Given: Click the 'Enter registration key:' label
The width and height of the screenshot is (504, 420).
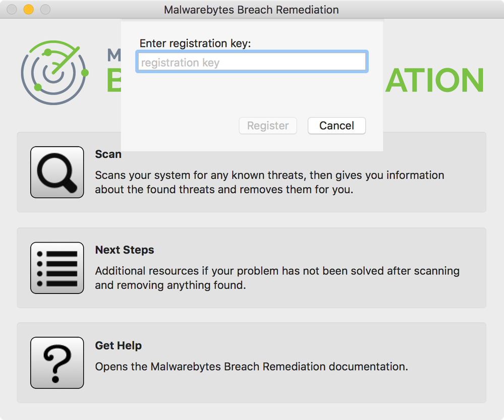Looking at the screenshot, I should [x=195, y=43].
